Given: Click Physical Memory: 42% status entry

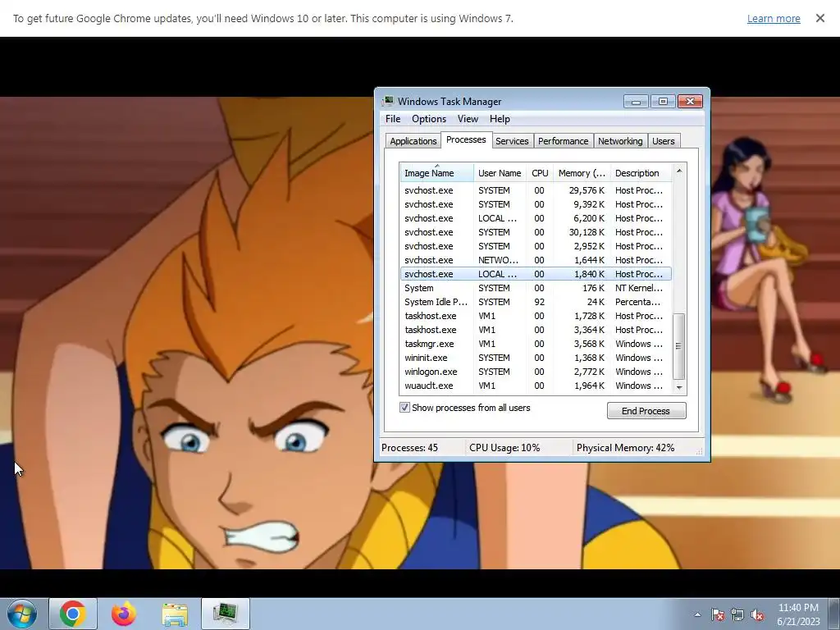Looking at the screenshot, I should click(626, 448).
